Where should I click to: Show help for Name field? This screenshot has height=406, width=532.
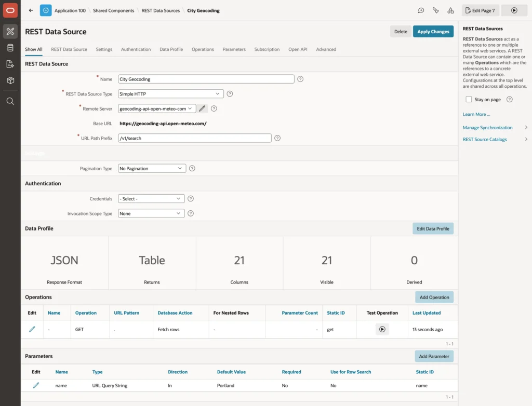300,79
